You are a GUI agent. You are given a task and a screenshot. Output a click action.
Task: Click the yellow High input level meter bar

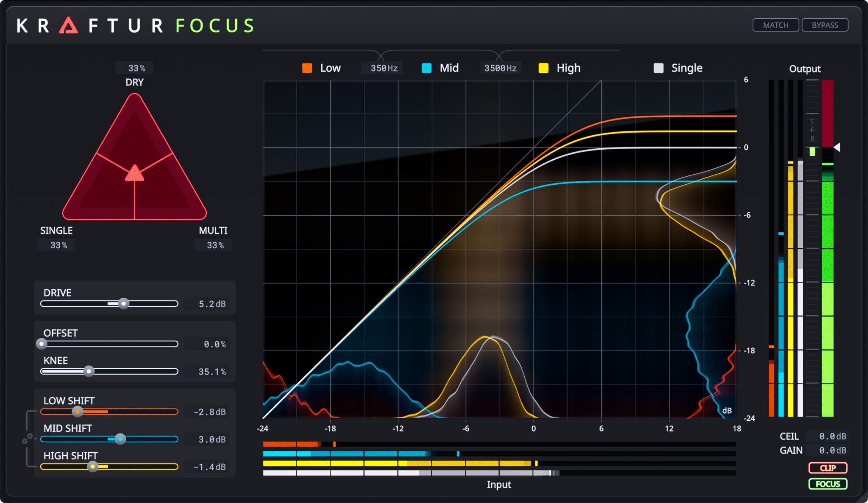click(499, 463)
